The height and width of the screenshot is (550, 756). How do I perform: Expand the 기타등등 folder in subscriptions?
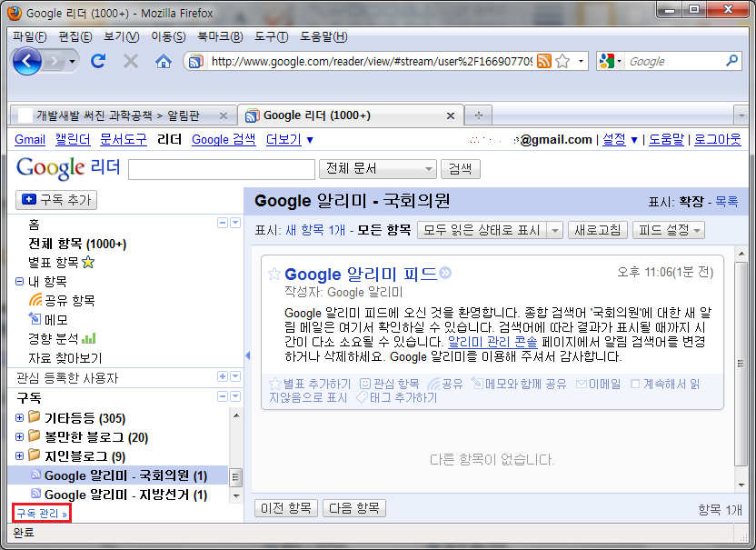[20, 418]
